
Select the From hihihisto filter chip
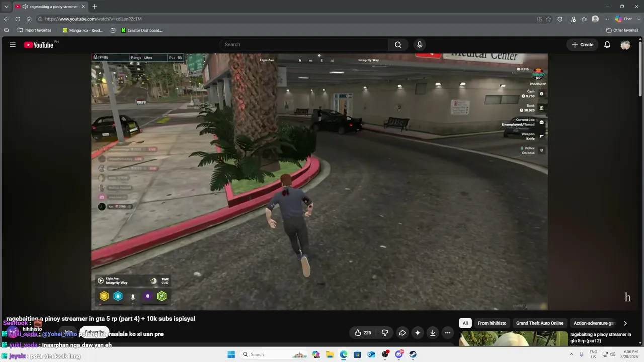492,323
